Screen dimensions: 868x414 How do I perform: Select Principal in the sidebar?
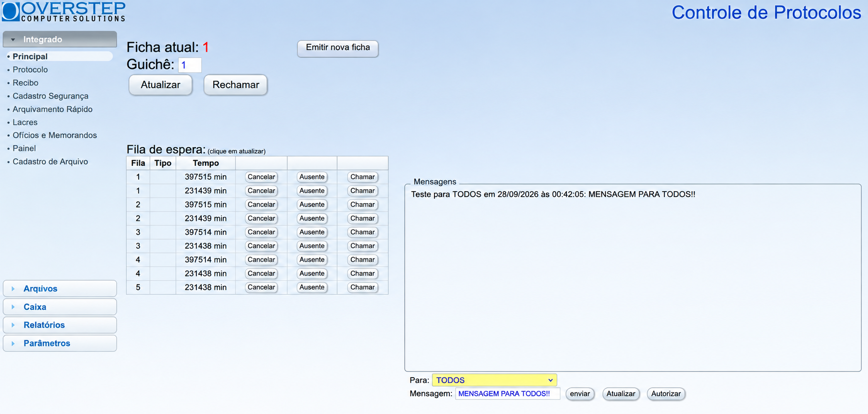[x=60, y=56]
